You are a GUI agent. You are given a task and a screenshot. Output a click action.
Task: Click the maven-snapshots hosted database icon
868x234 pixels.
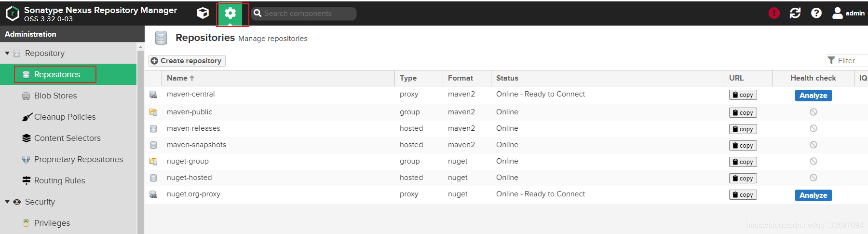[153, 145]
